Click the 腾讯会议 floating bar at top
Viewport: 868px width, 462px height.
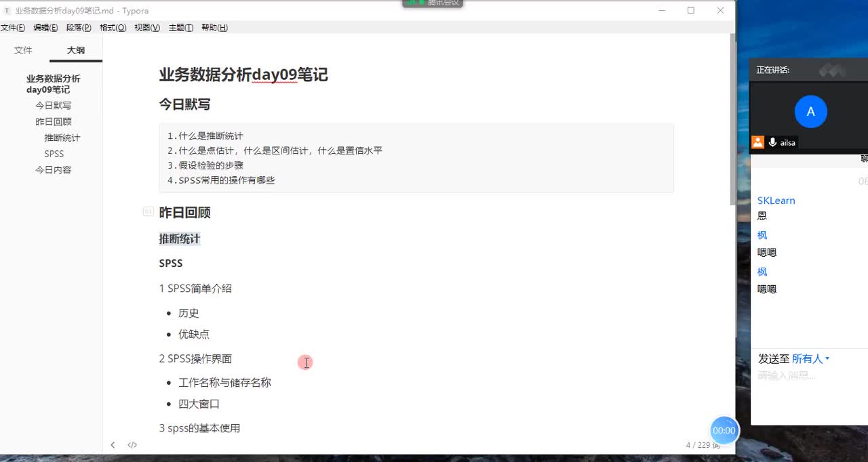click(x=433, y=3)
